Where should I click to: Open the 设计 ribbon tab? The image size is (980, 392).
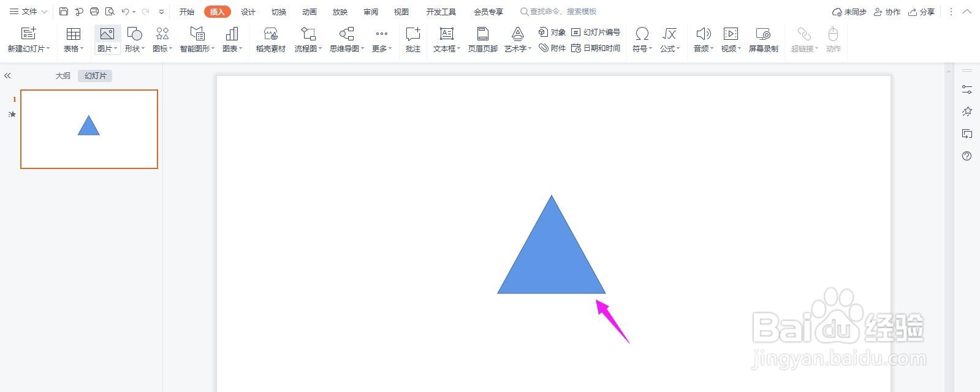coord(248,12)
